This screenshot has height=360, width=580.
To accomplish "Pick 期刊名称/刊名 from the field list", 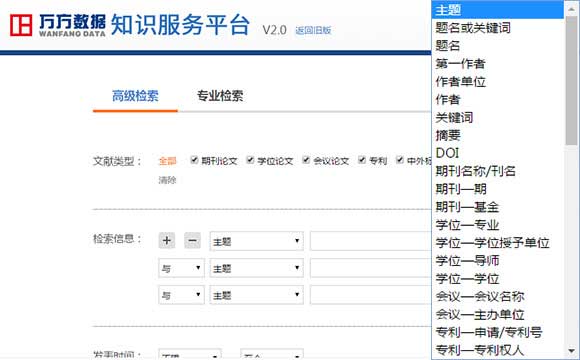I will point(498,171).
